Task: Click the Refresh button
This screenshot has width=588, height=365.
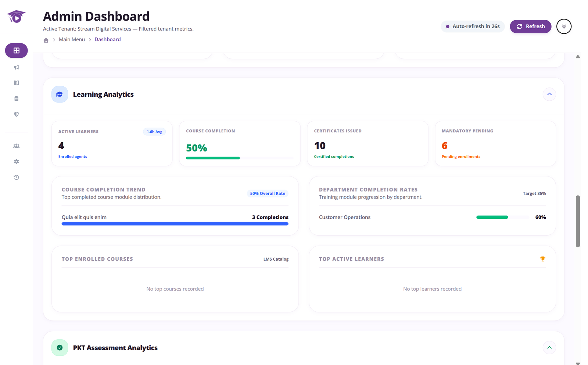Action: point(531,26)
